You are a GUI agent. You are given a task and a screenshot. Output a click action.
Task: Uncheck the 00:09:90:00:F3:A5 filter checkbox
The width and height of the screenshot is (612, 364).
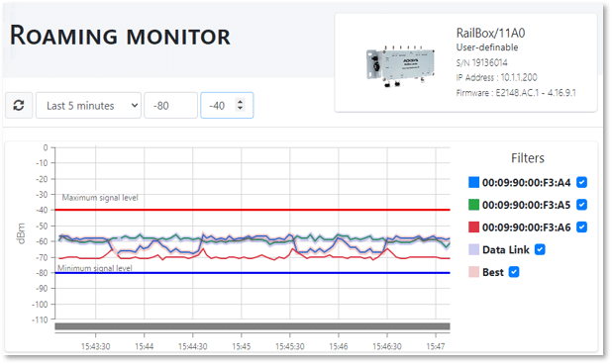point(581,205)
